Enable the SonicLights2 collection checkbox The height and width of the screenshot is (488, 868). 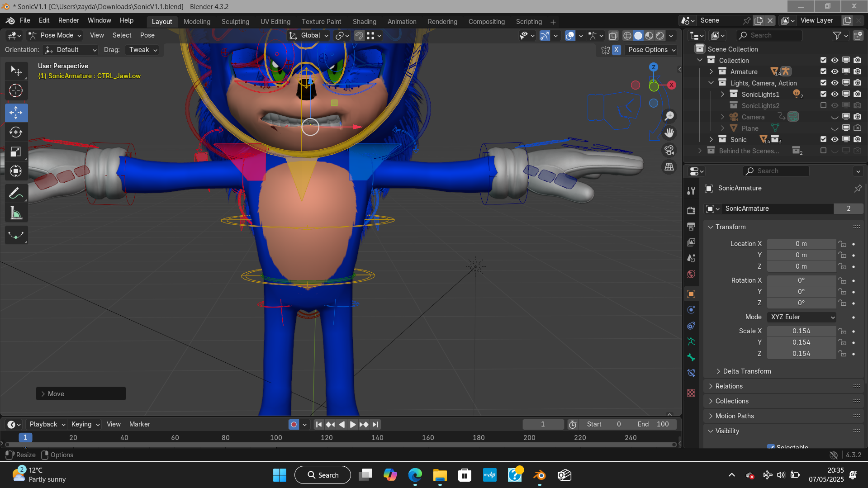tap(823, 105)
